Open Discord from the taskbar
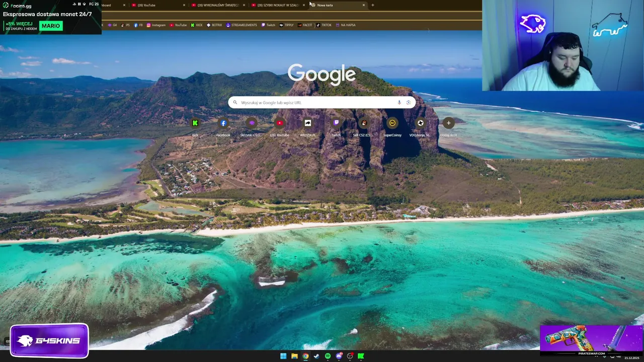This screenshot has width=644, height=362. (x=339, y=356)
